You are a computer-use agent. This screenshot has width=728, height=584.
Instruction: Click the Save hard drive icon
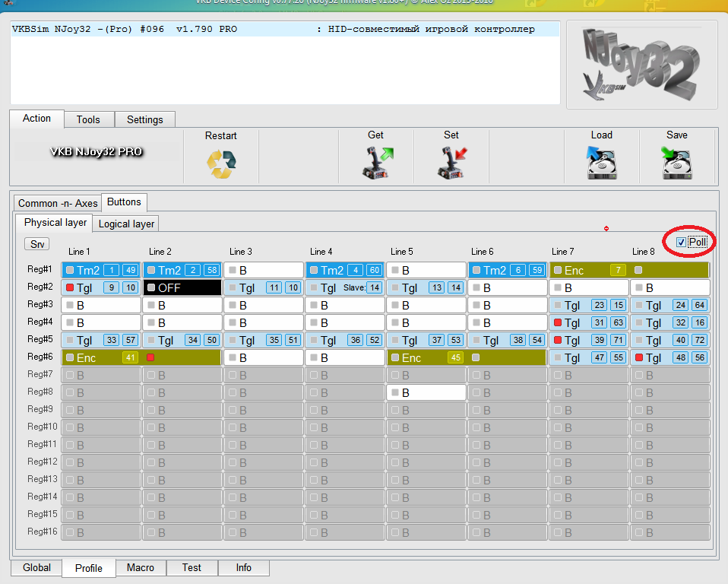point(677,163)
